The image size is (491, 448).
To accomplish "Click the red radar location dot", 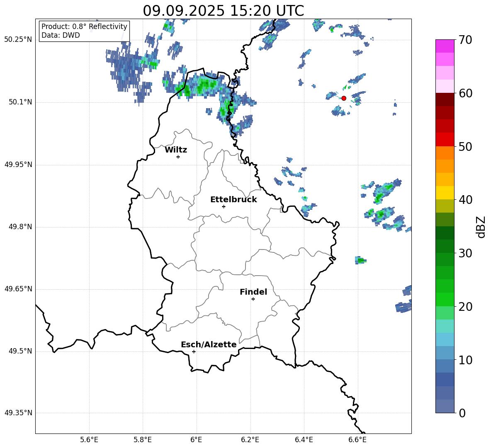I will coord(343,98).
